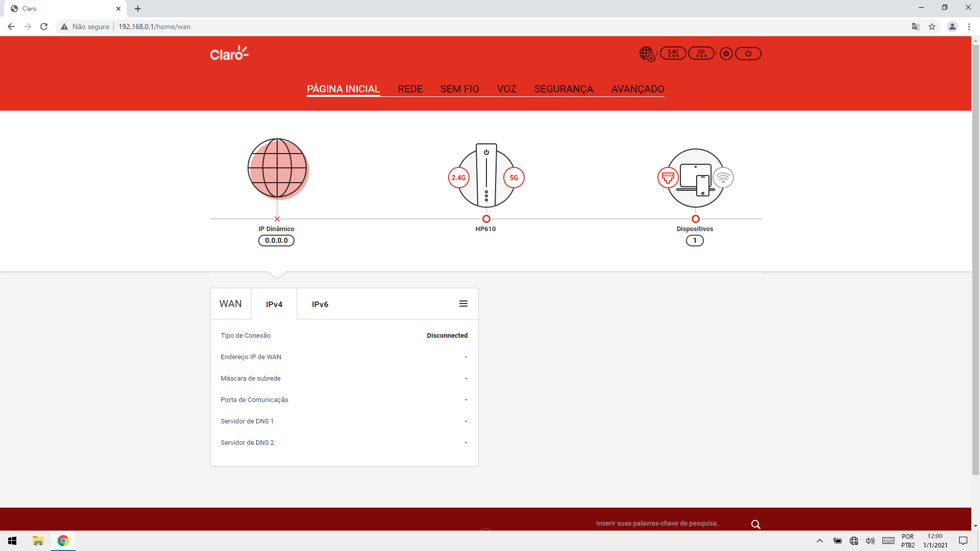980x551 pixels.
Task: Open the Chrome three-dot menu
Action: point(969,27)
